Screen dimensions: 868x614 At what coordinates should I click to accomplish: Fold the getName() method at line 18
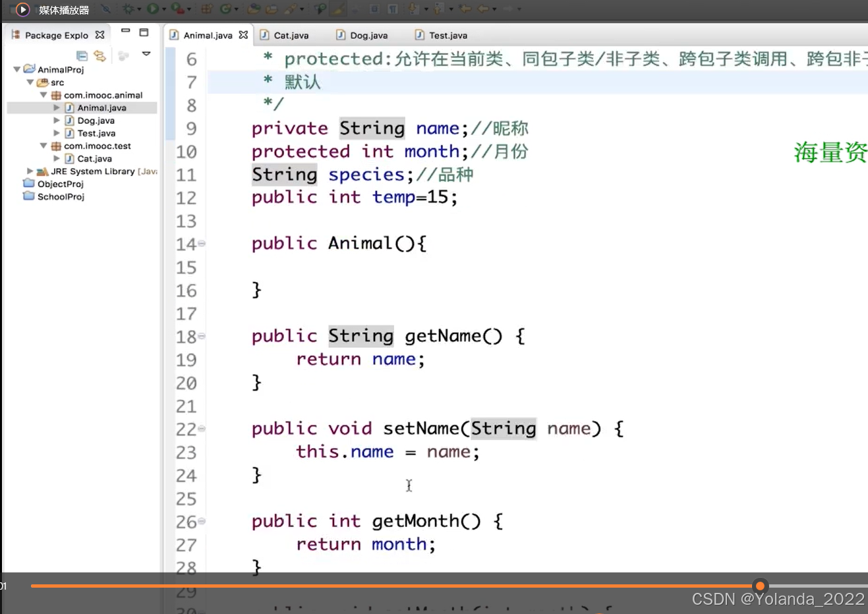click(x=202, y=336)
